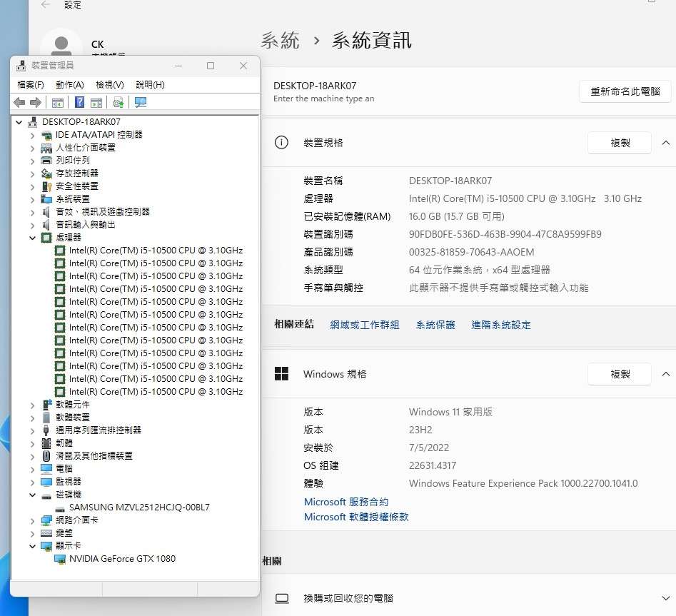The width and height of the screenshot is (676, 616).
Task: Expand the 換購或回收您的電腦 section
Action: (666, 598)
